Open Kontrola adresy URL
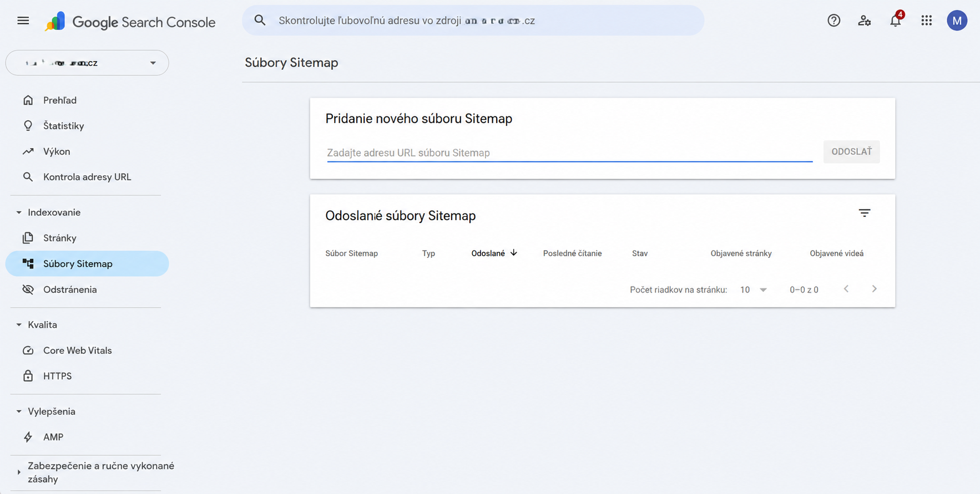980x494 pixels. (x=87, y=177)
